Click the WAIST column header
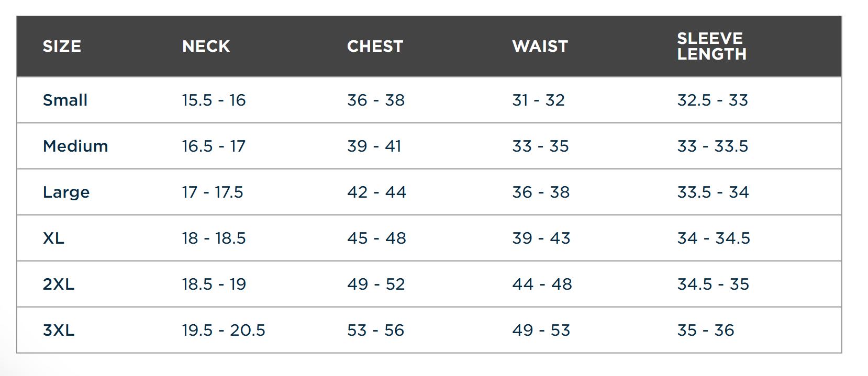The width and height of the screenshot is (868, 376). 540,47
